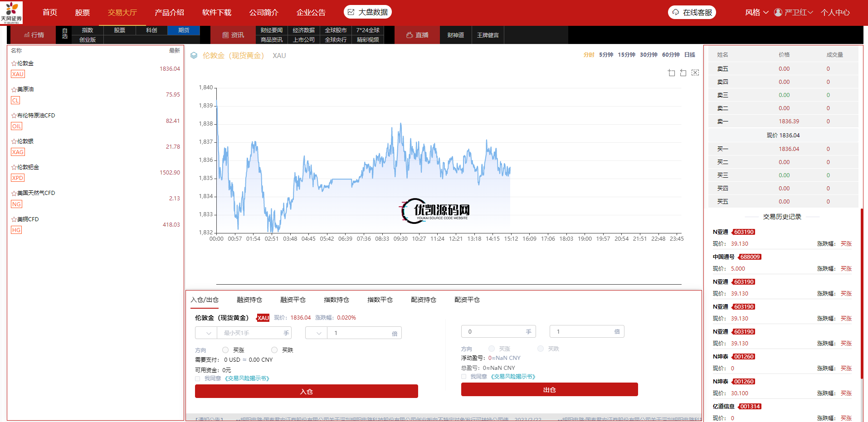Expand the 风格 style dropdown
The height and width of the screenshot is (422, 868).
point(756,12)
